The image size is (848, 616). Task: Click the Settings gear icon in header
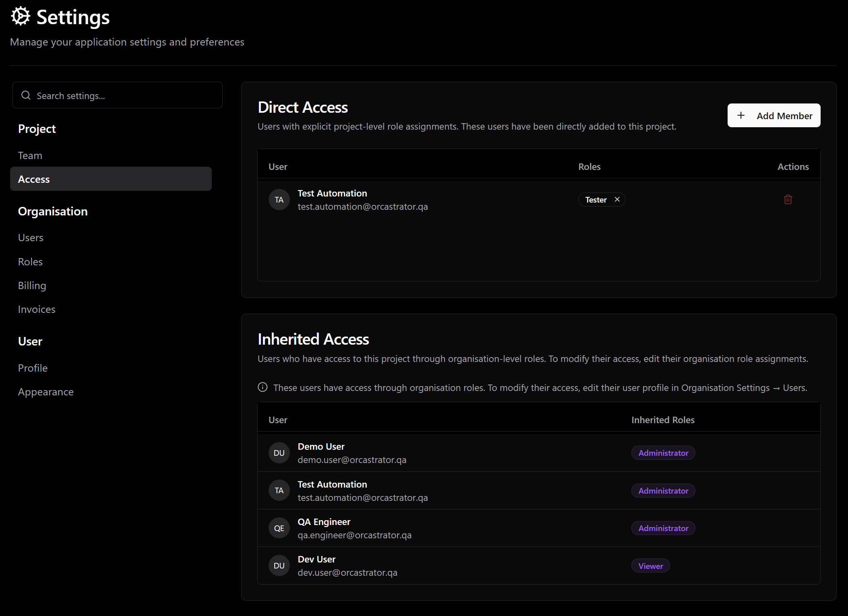[x=21, y=17]
